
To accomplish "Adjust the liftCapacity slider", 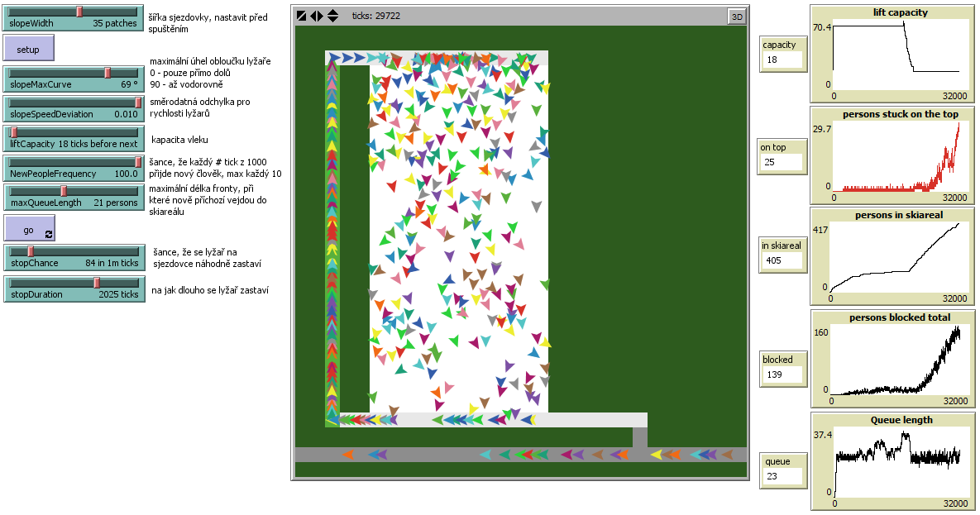I will (x=14, y=132).
